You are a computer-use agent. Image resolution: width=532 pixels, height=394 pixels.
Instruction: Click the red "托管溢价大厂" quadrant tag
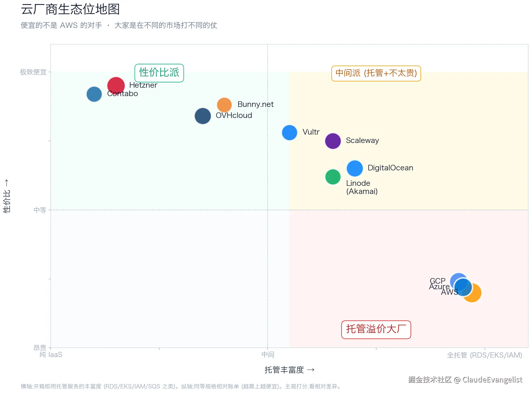376,329
